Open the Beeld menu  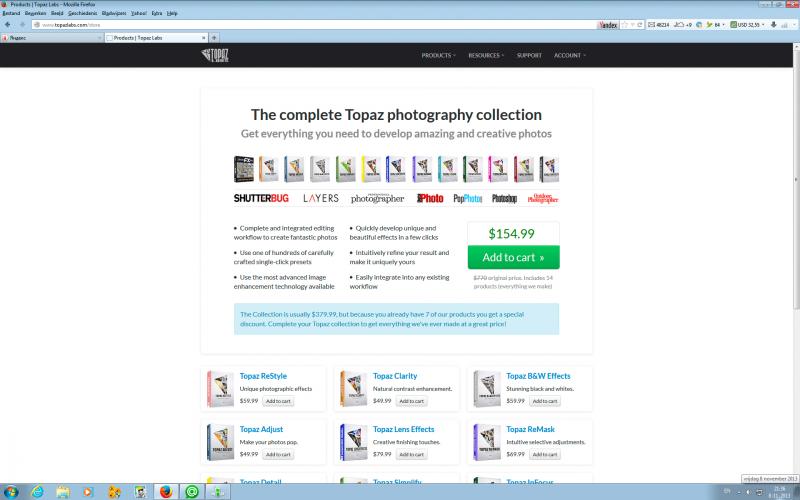[x=57, y=13]
